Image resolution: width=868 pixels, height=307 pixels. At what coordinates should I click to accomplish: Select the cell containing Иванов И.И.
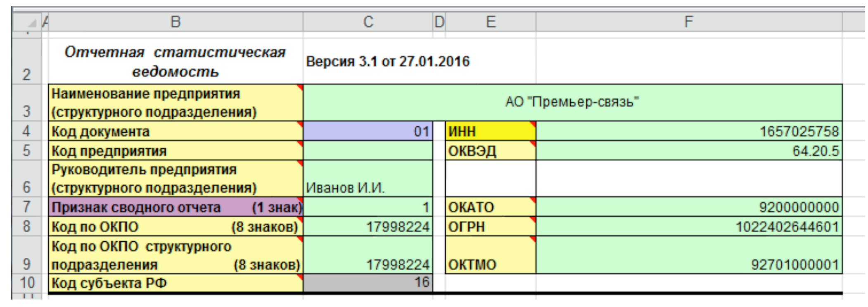[368, 178]
